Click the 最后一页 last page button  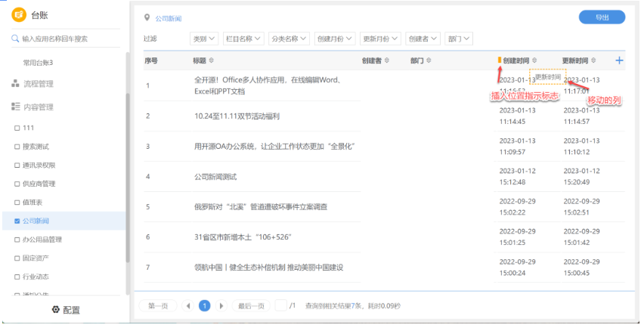[251, 306]
